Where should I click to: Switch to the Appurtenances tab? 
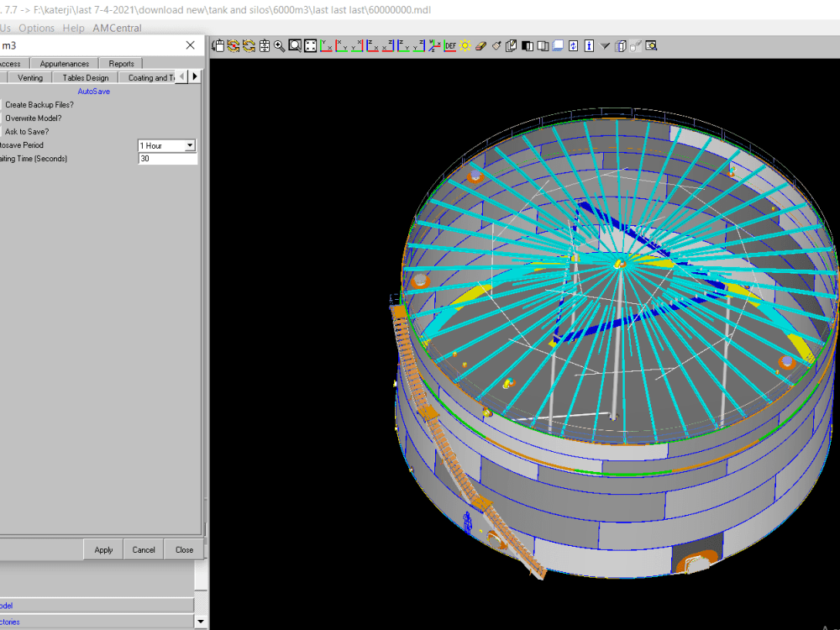[x=64, y=62]
